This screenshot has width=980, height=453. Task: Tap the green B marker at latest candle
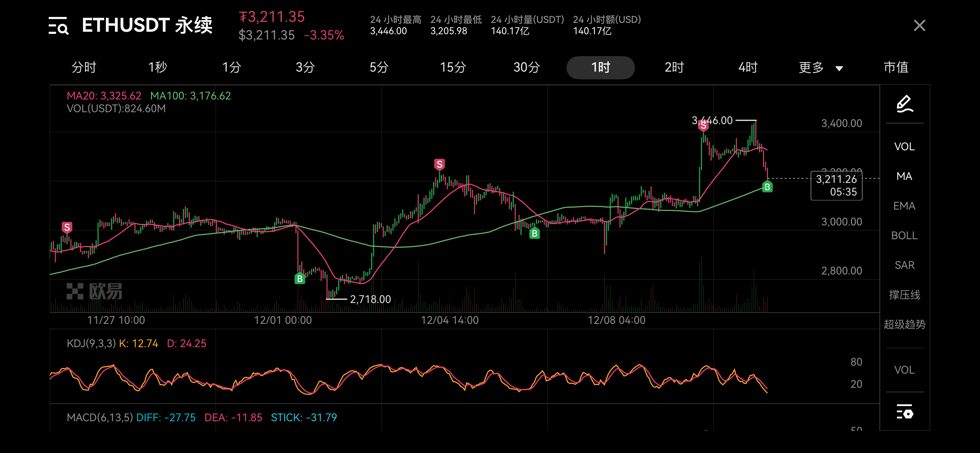[x=767, y=187]
